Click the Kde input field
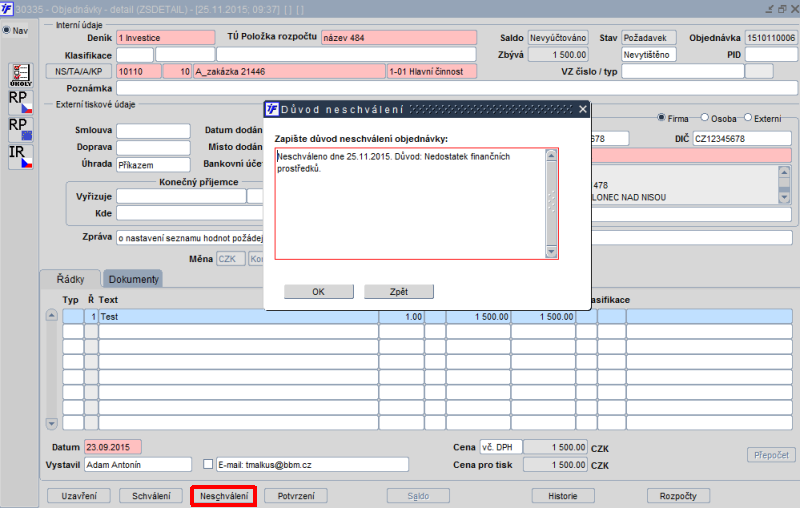This screenshot has width=800, height=508. pos(189,213)
